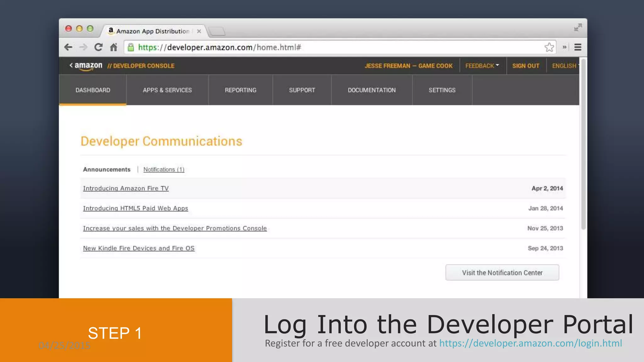This screenshot has width=644, height=362.
Task: Open the extensions overflow chevron
Action: click(x=564, y=47)
